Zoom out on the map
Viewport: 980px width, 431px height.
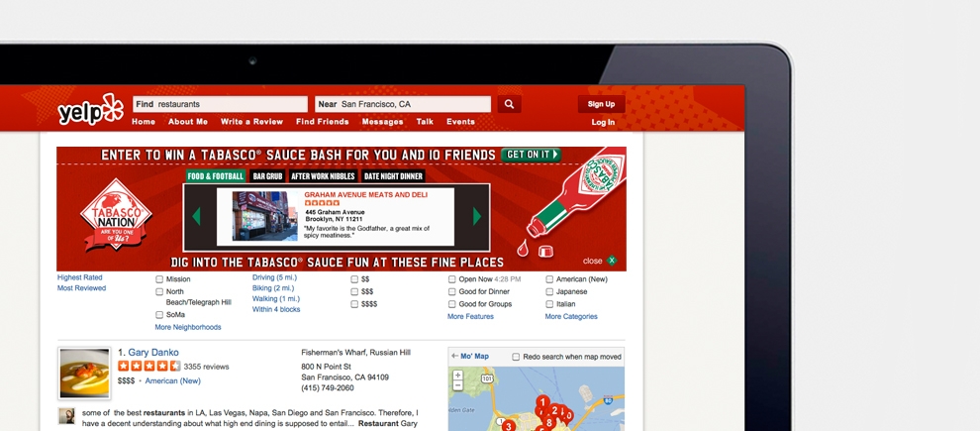[457, 385]
